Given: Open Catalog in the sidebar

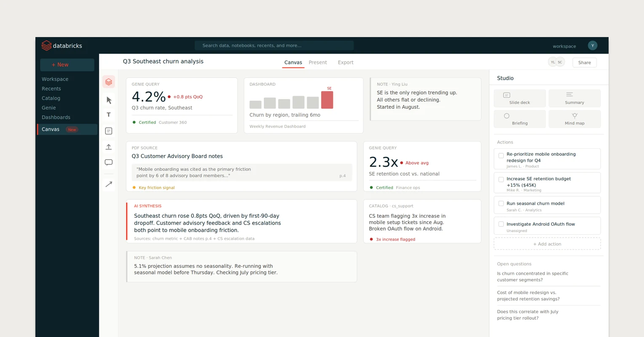Looking at the screenshot, I should tap(51, 98).
